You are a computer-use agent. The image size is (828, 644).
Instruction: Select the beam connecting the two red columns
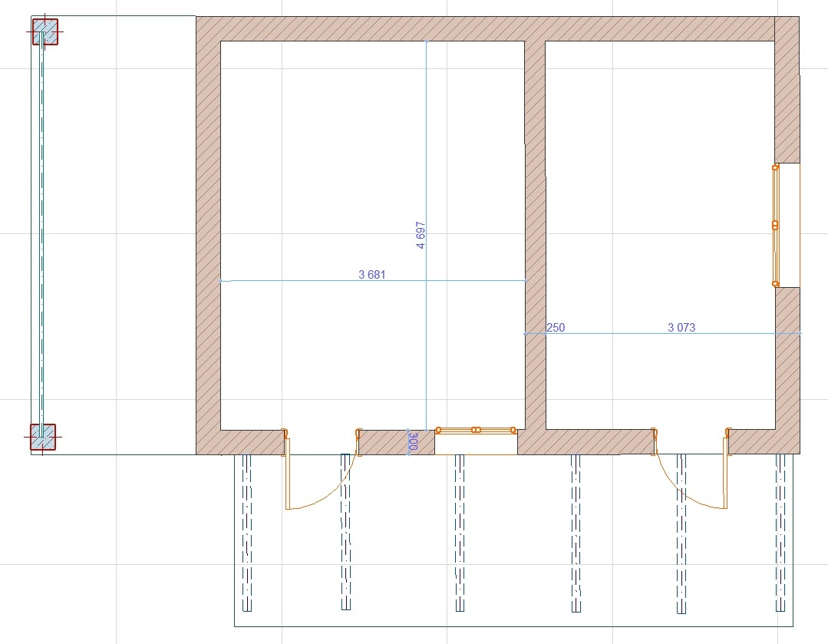tap(41, 234)
